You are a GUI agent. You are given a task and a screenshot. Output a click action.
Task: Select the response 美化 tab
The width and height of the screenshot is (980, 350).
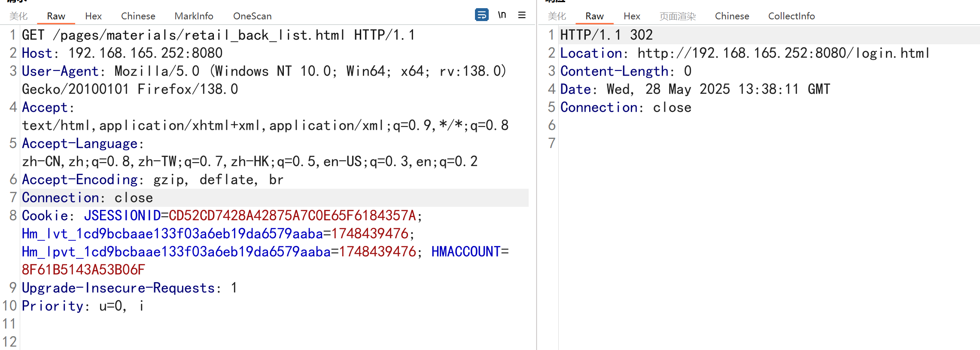[557, 16]
